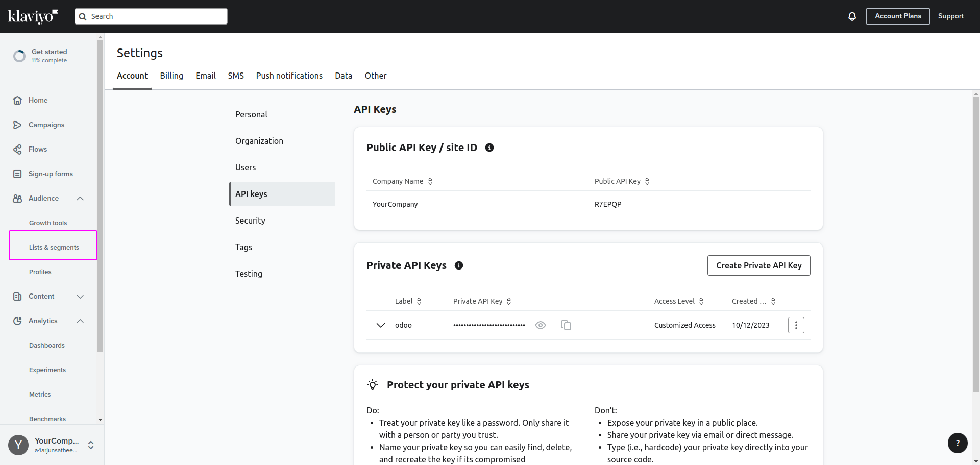Open the odoo key three-dot options menu
The height and width of the screenshot is (465, 980).
pyautogui.click(x=796, y=325)
